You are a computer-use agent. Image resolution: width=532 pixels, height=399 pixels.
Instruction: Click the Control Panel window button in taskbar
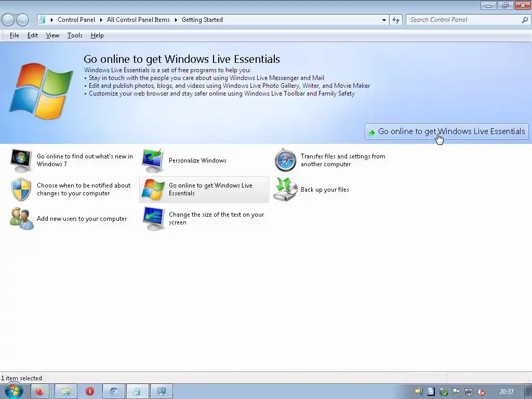point(137,392)
